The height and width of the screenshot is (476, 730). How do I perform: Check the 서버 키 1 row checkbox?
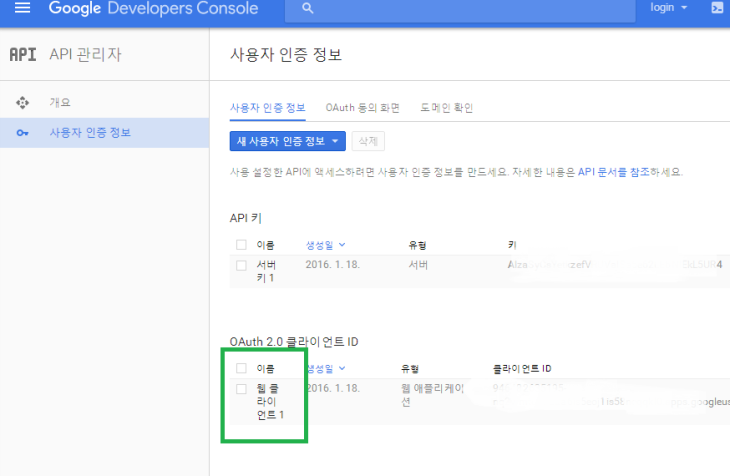[241, 265]
